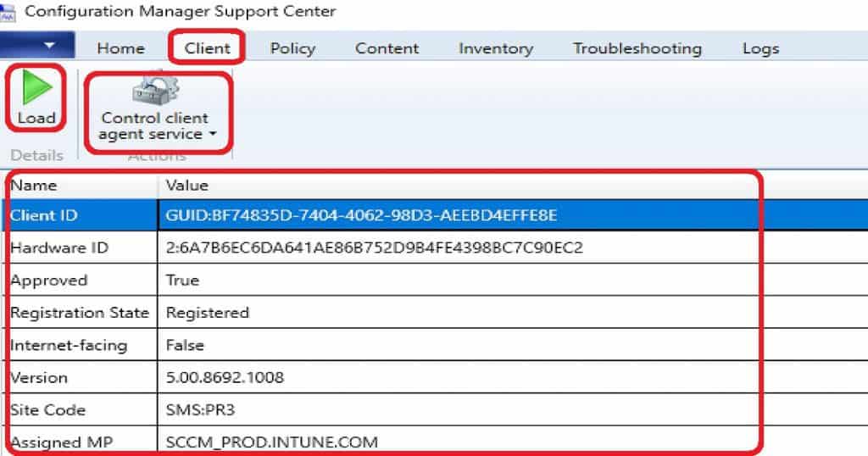Select the Site Code row name
Screen dimensions: 868x456
(47, 410)
